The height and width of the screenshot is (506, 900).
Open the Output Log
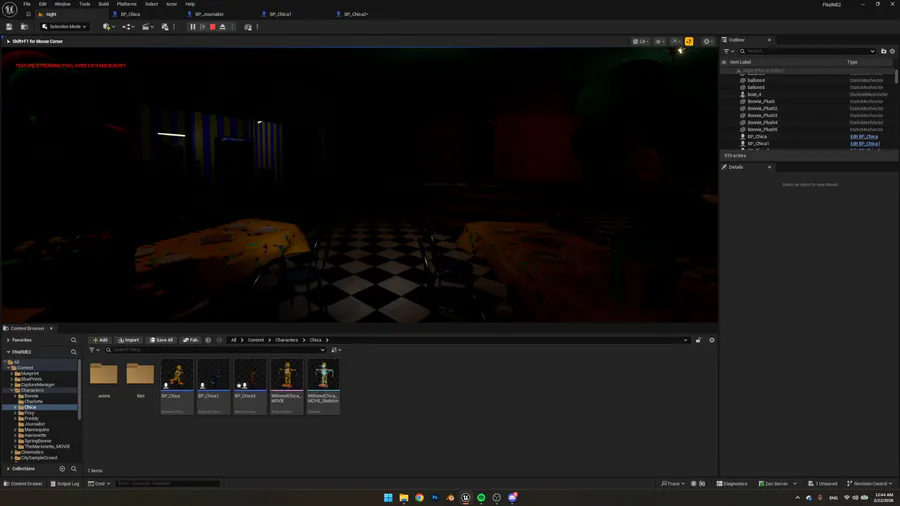point(65,484)
